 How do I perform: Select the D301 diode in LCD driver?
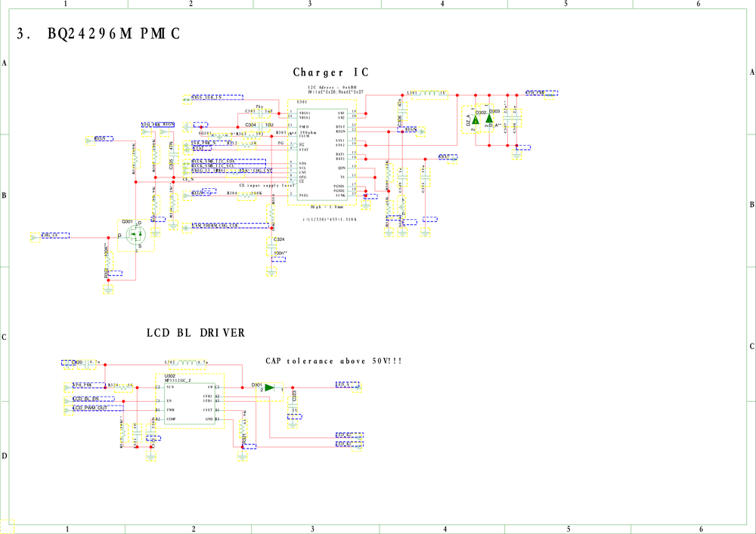coord(270,387)
